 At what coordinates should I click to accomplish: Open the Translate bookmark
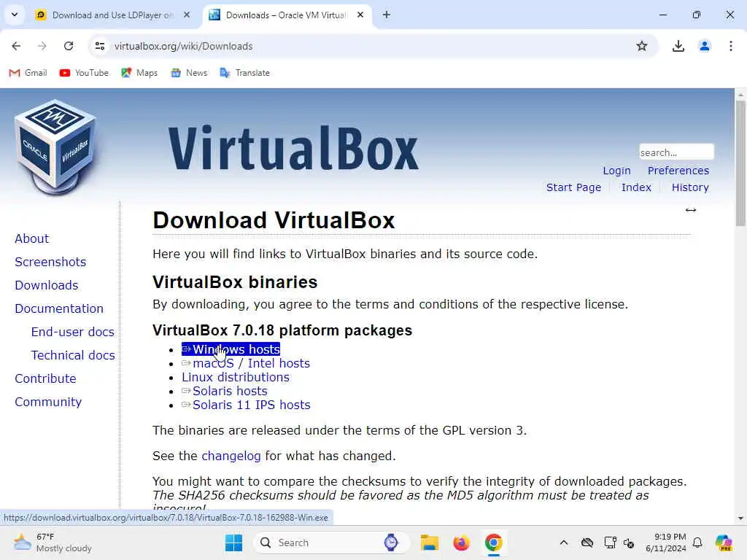[x=245, y=73]
